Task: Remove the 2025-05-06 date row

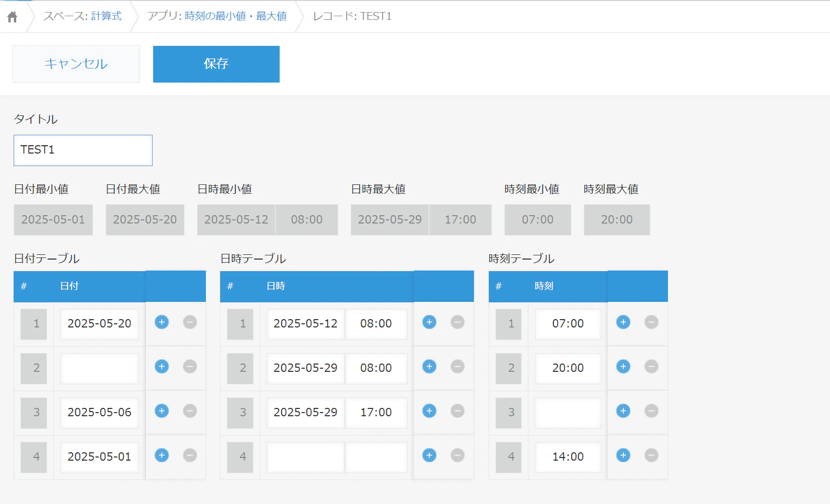Action: [x=190, y=411]
